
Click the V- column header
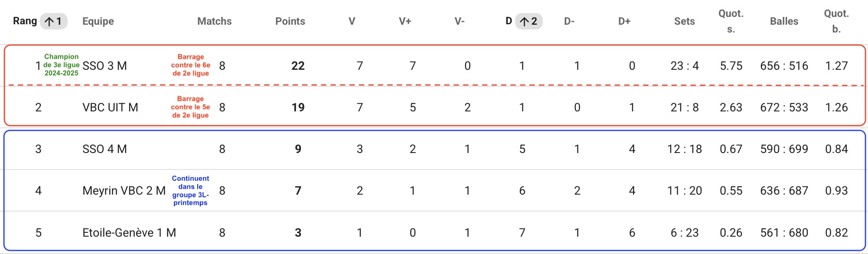pos(460,21)
